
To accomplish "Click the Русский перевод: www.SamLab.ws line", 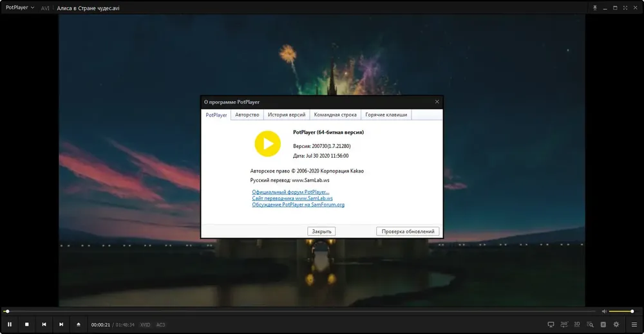I will pyautogui.click(x=290, y=180).
